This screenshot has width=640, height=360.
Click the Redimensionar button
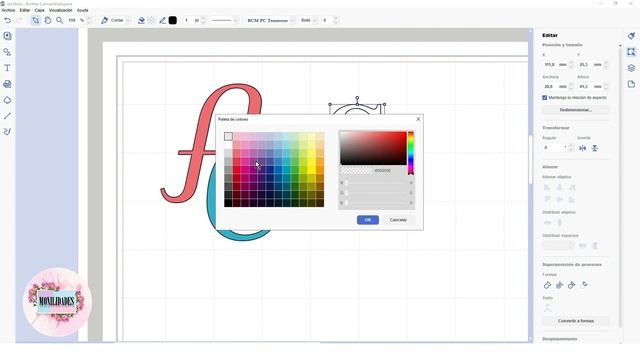pos(576,110)
